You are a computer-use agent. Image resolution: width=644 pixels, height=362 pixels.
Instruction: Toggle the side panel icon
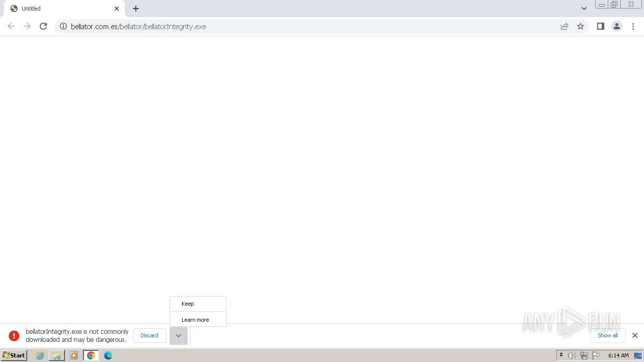600,26
